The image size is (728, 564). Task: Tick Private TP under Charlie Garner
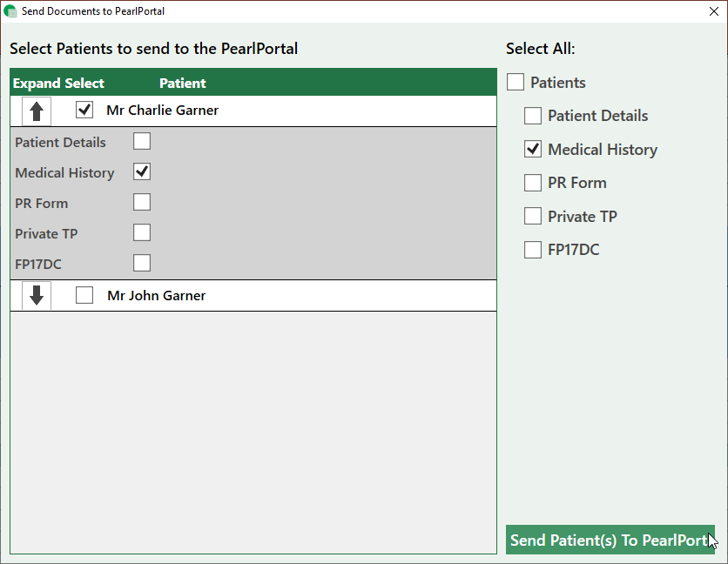click(142, 232)
